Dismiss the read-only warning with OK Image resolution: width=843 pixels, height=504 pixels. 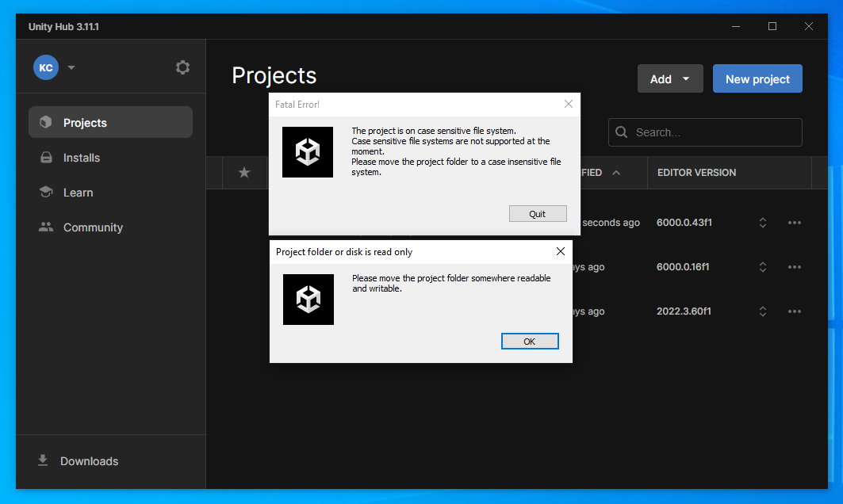pos(530,341)
